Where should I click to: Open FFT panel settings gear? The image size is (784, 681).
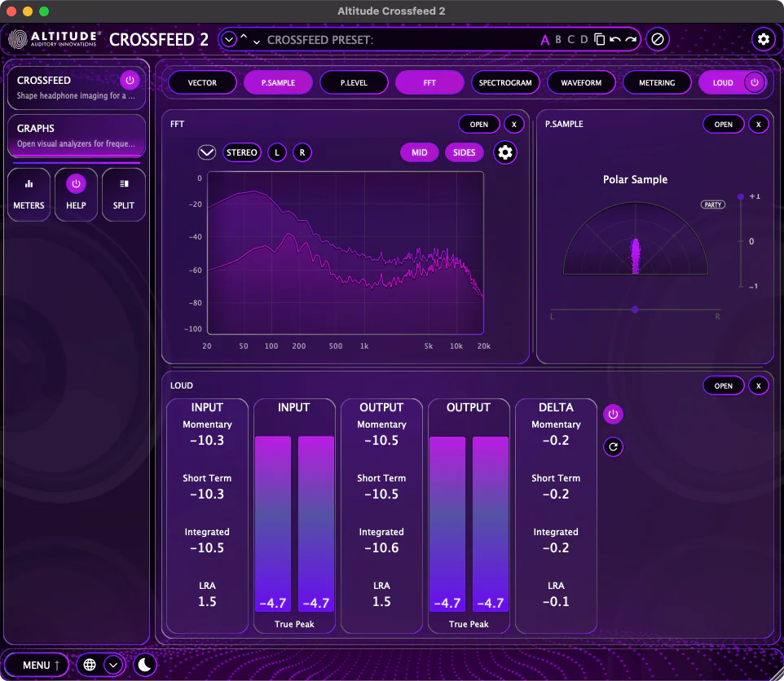pyautogui.click(x=505, y=152)
